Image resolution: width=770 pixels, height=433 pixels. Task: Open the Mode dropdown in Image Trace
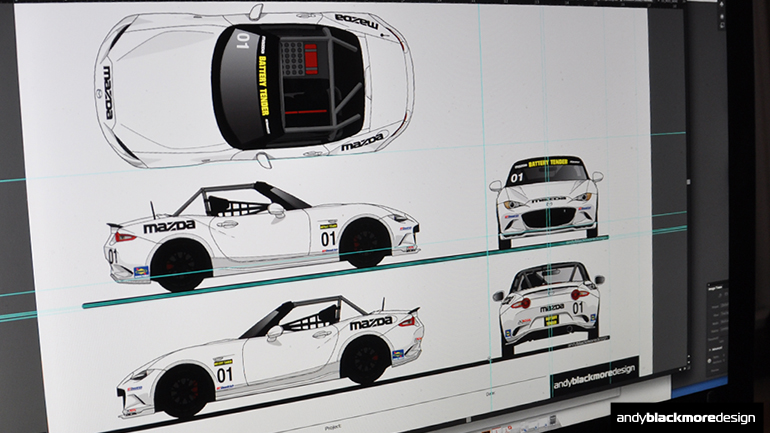click(x=724, y=322)
